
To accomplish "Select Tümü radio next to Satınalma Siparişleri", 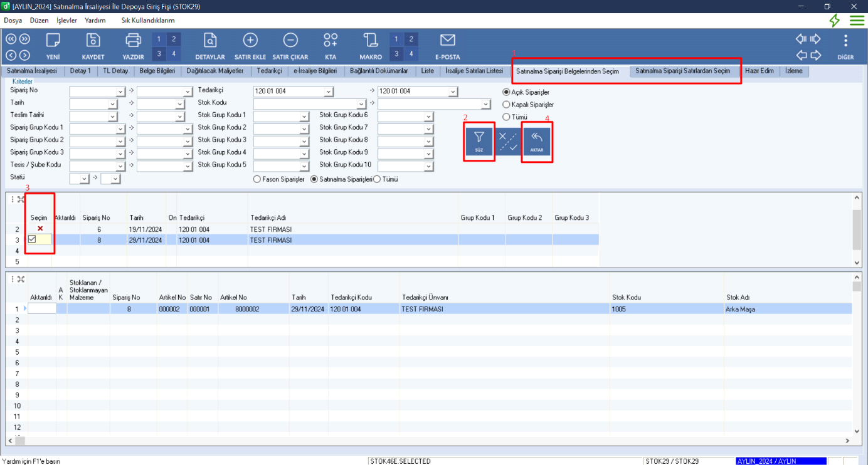I will (x=377, y=179).
